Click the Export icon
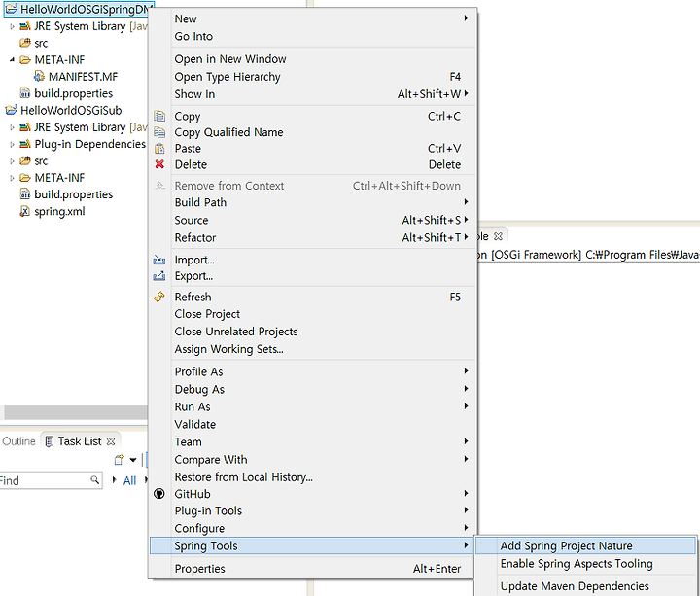Screen dimensions: 700x596 (159, 276)
